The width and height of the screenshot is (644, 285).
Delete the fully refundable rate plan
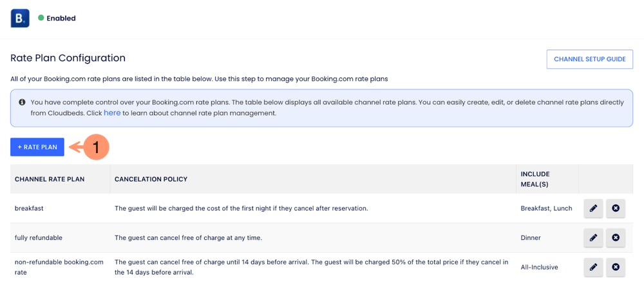tap(616, 238)
